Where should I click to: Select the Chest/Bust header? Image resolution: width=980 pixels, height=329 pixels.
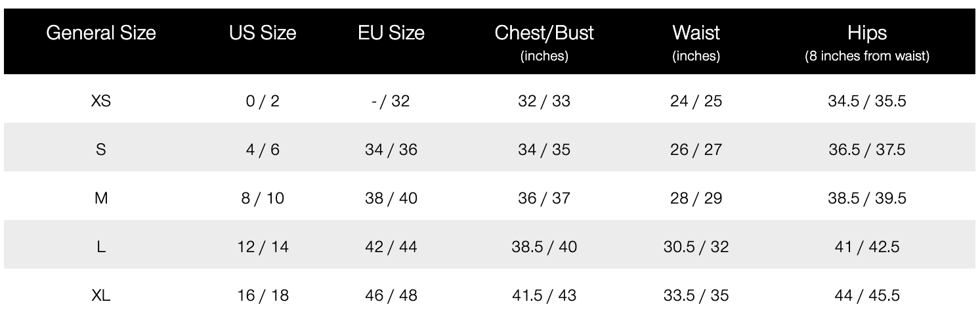(544, 34)
